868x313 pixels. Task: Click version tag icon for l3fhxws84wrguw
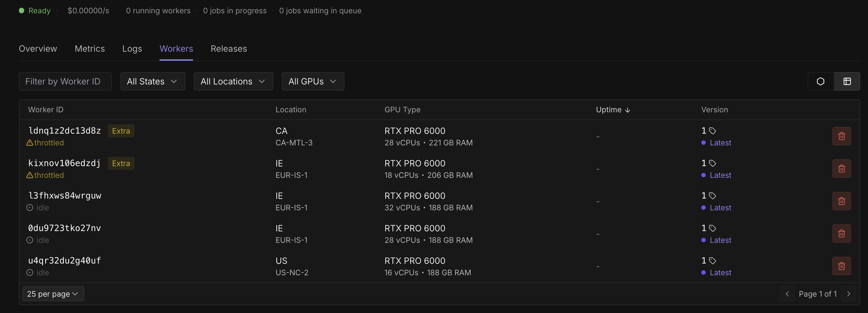[712, 196]
